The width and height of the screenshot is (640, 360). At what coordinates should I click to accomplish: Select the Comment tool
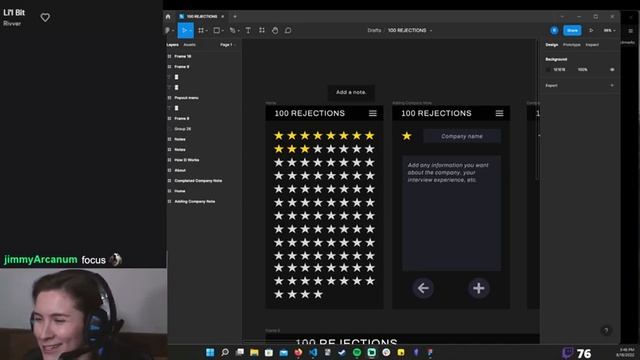click(288, 30)
